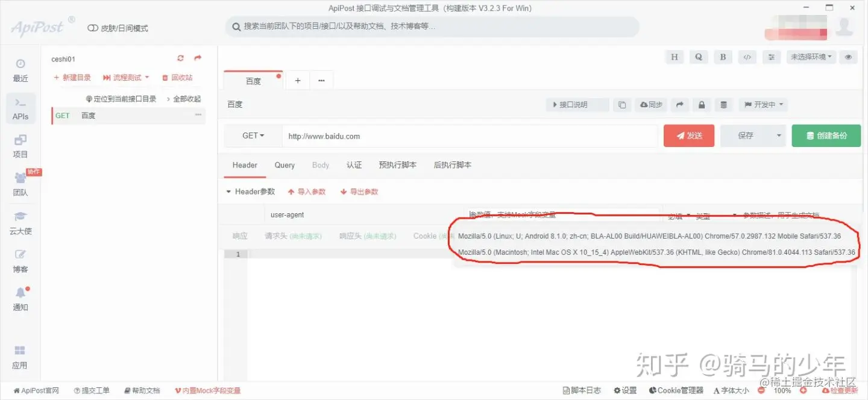Switch to the 响应头 tab
This screenshot has width=868, height=400.
click(x=368, y=236)
